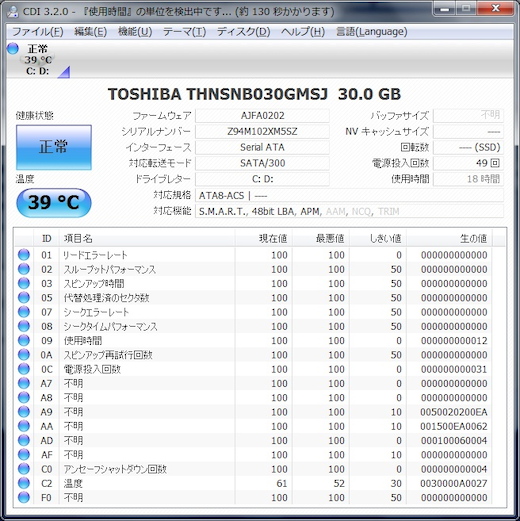520x521 pixels.
Task: Click status circle for row A9
Action: [x=24, y=412]
